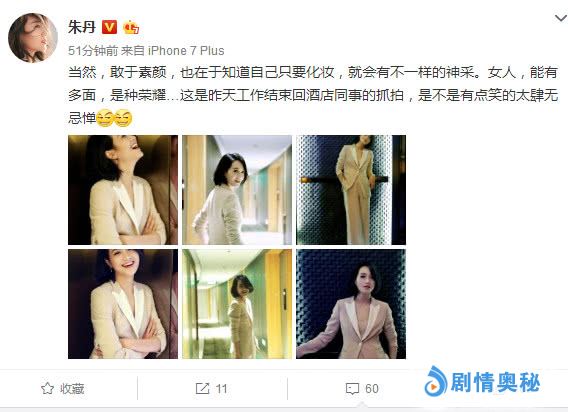This screenshot has height=412, width=568.
Task: Open the post options chevron menu
Action: 561,17
